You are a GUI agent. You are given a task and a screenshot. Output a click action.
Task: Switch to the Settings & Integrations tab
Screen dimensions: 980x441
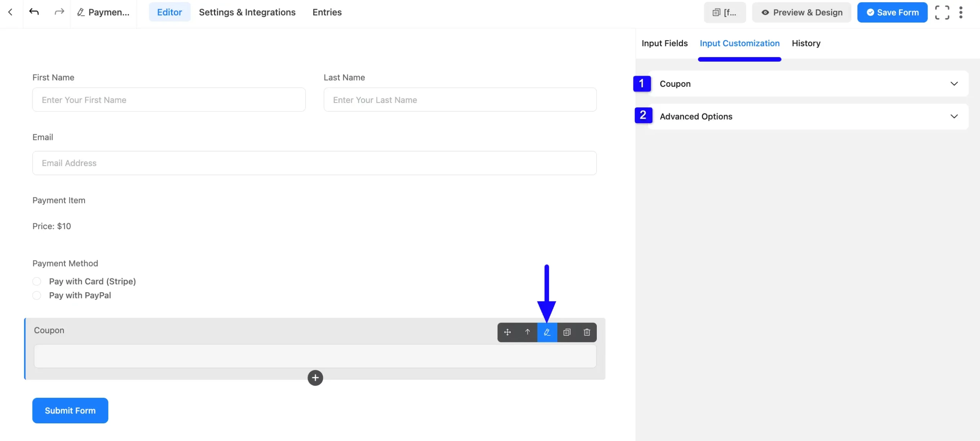pyautogui.click(x=247, y=12)
